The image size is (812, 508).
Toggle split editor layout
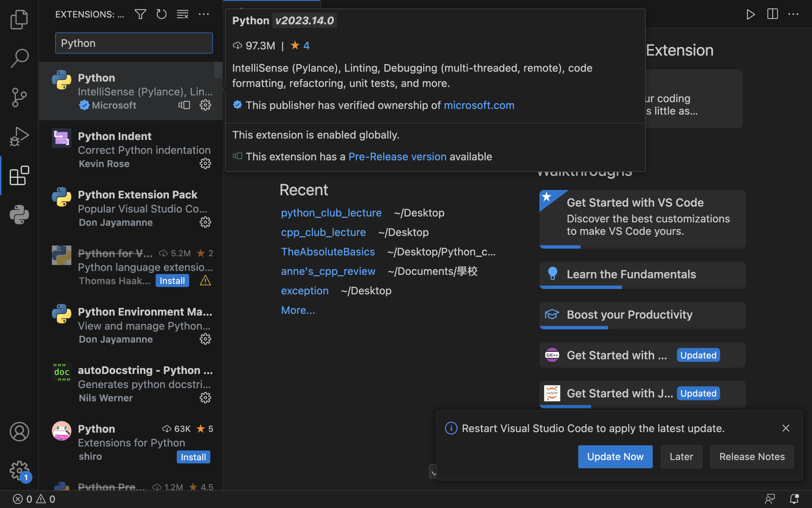pos(772,14)
